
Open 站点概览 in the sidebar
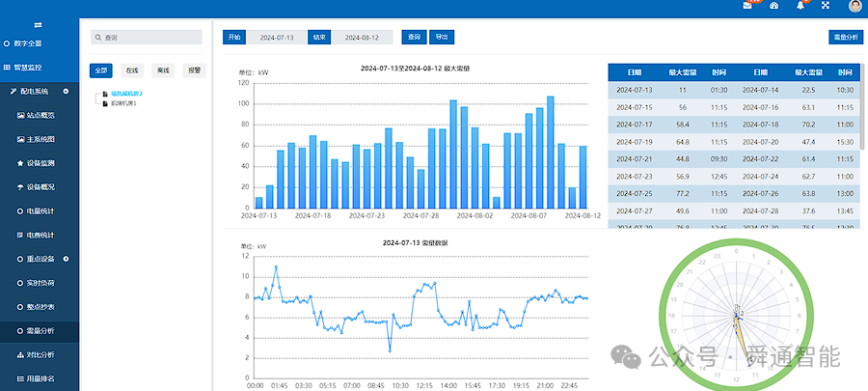40,115
